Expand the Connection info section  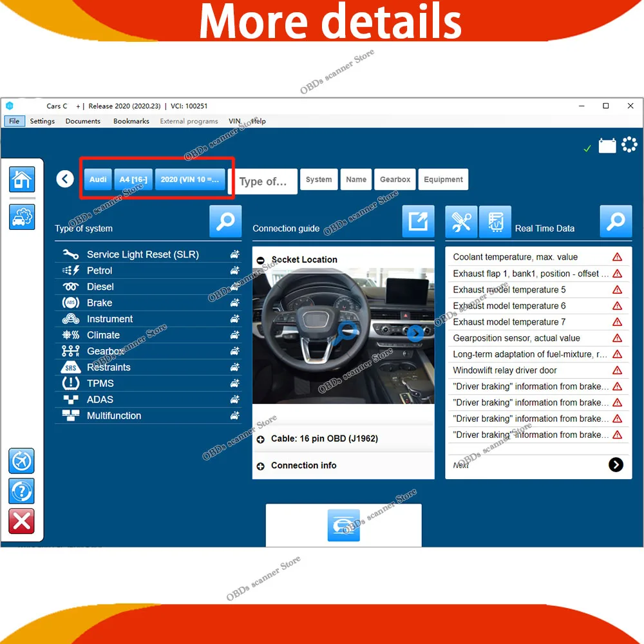click(260, 466)
